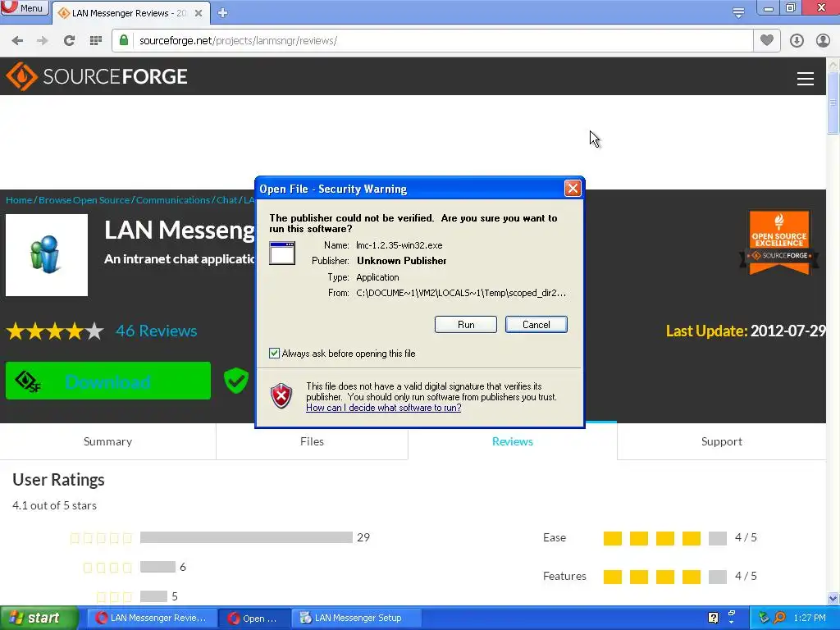Click the page scrollbar down arrow

coord(833,598)
